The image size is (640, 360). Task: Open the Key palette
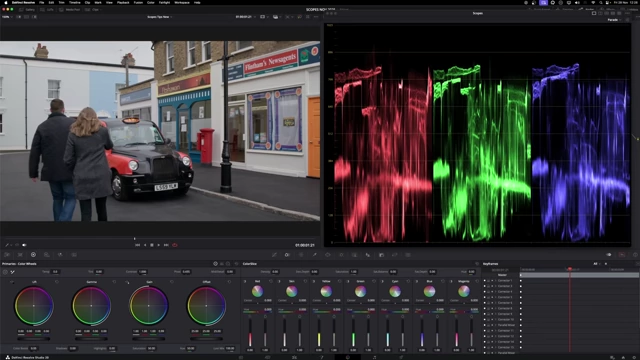381,255
